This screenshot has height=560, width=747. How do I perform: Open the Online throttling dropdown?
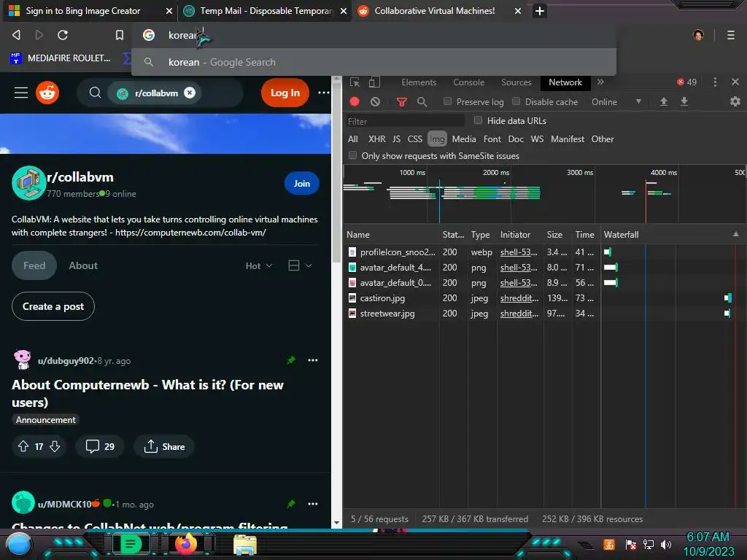click(x=616, y=101)
